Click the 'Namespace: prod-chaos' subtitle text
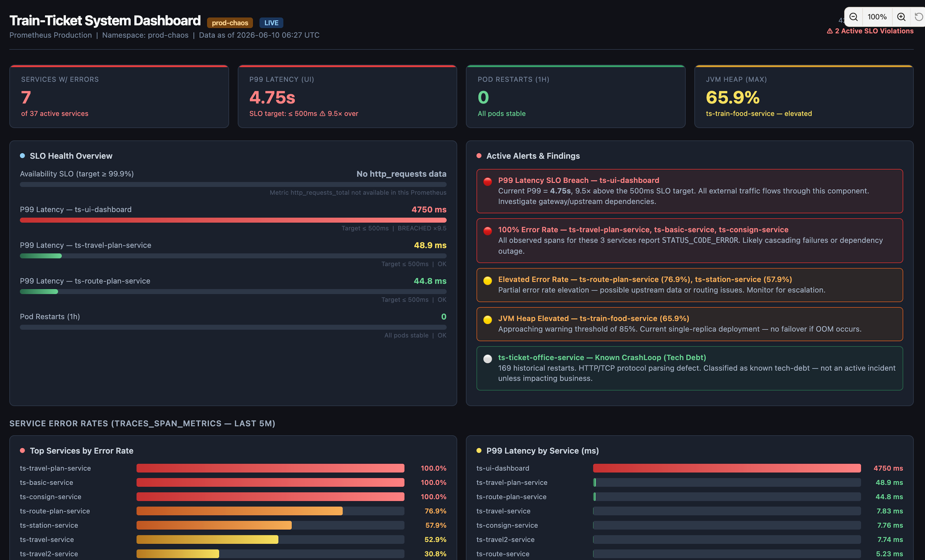This screenshot has width=925, height=560. (x=145, y=35)
